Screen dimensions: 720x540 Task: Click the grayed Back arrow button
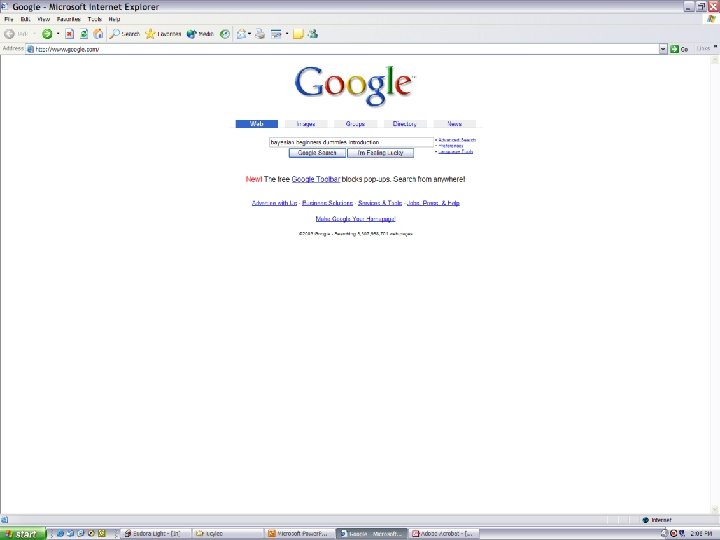[9, 34]
